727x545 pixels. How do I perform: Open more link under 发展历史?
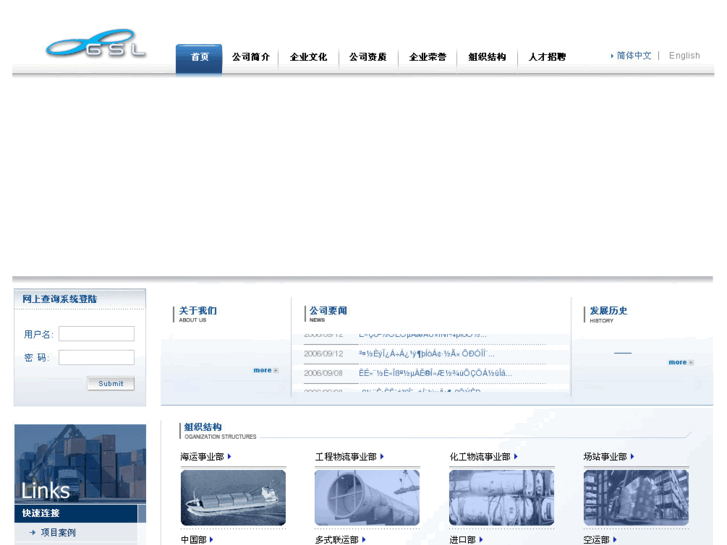point(681,362)
